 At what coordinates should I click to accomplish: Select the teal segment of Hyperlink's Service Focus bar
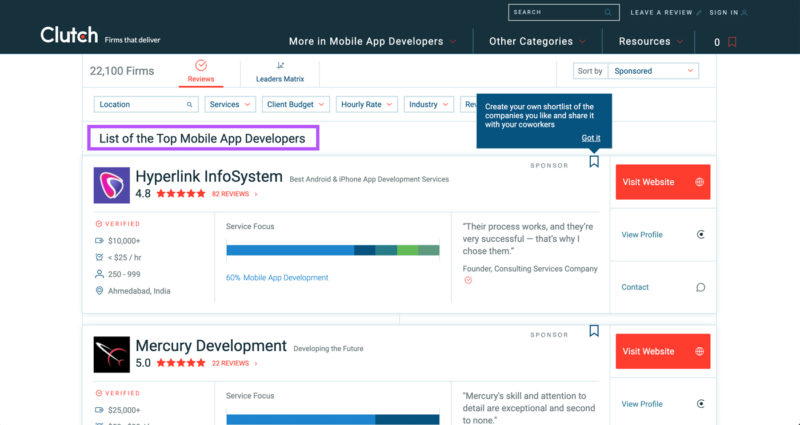click(x=386, y=250)
